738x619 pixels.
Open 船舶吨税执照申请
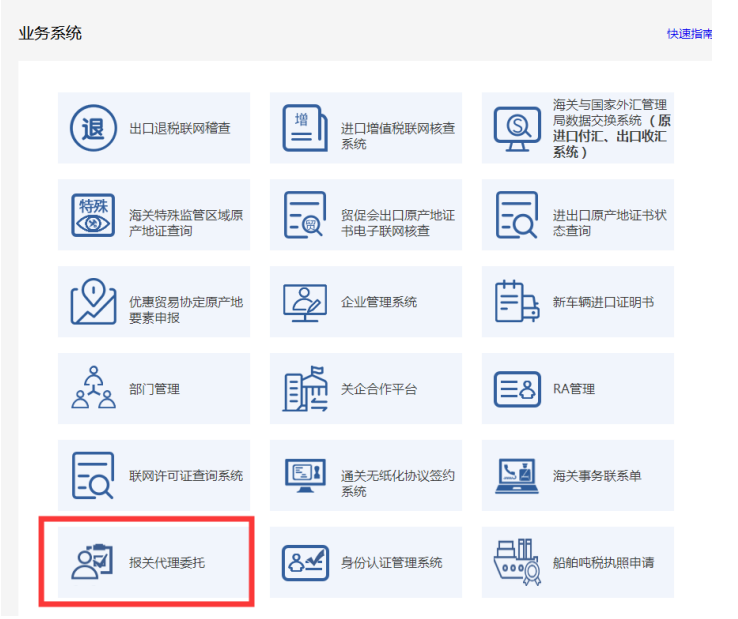coord(578,562)
